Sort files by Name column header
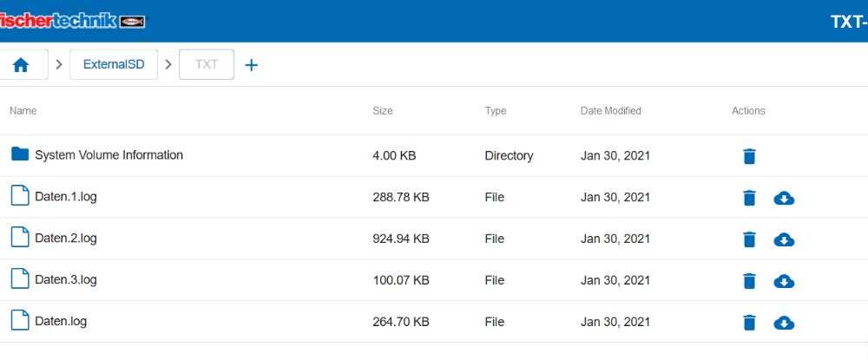 pyautogui.click(x=23, y=111)
